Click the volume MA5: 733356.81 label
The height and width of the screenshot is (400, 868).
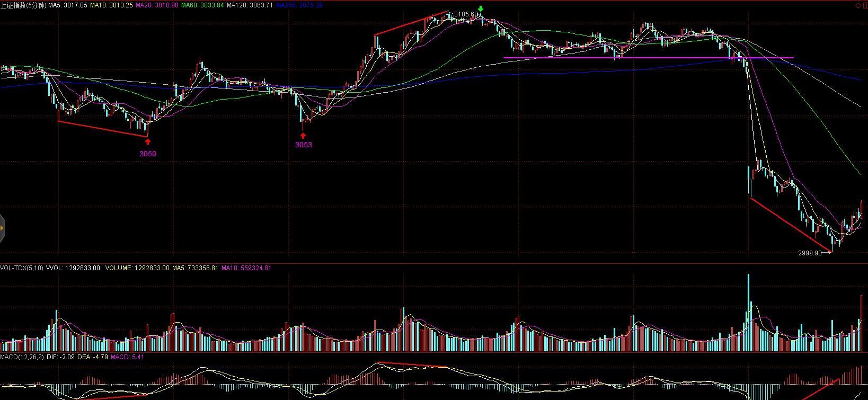pos(195,268)
